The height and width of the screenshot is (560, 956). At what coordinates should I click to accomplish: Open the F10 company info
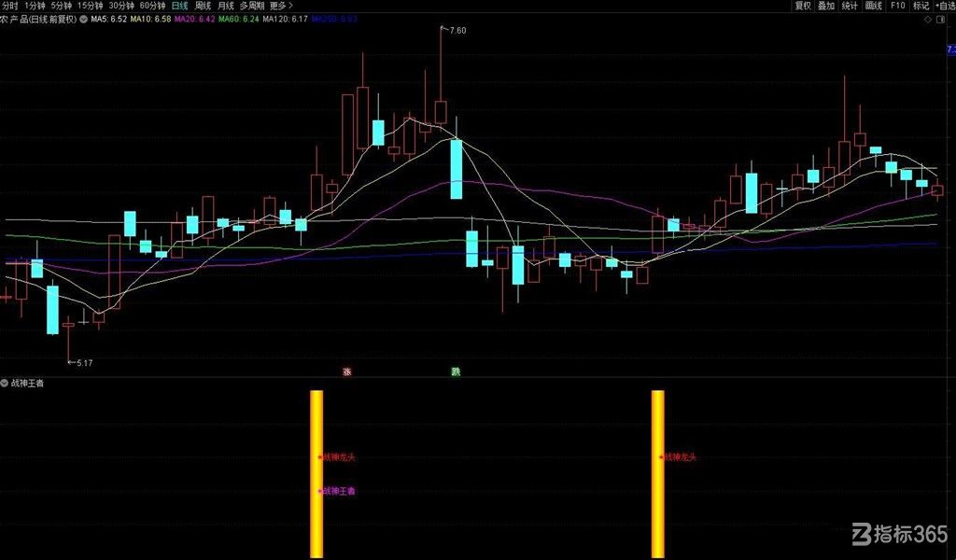coord(897,6)
